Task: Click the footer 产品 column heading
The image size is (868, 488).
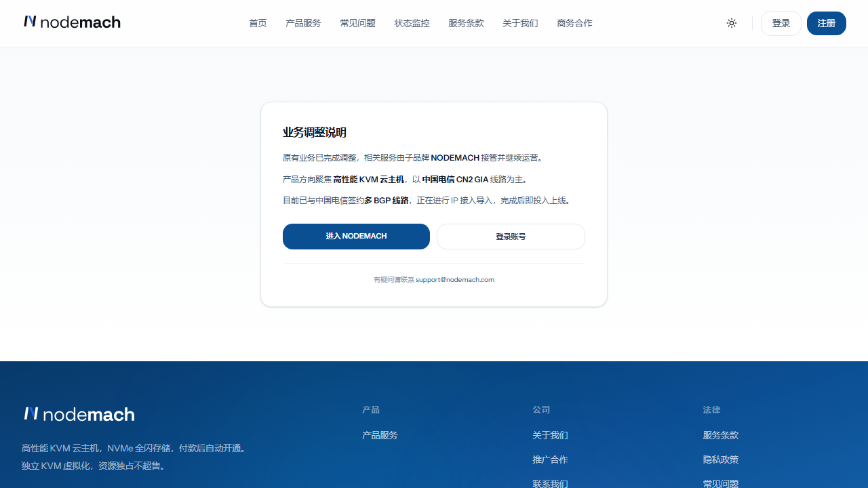Action: (371, 410)
